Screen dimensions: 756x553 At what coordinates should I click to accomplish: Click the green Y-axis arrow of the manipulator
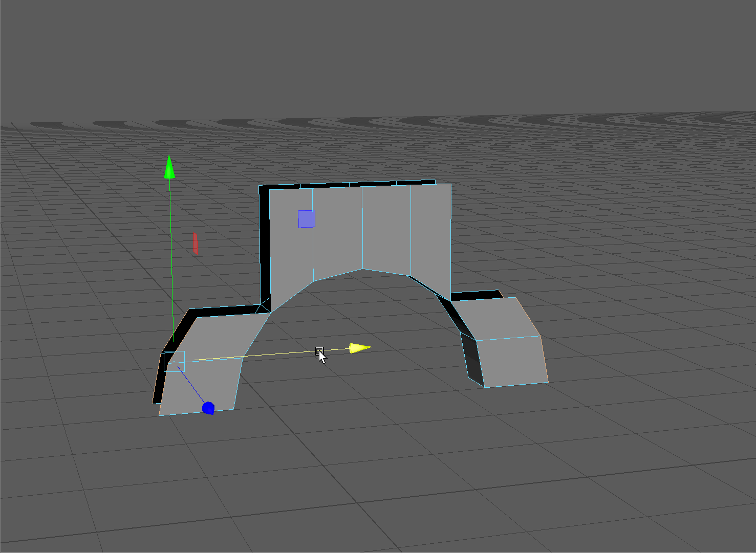click(x=169, y=168)
